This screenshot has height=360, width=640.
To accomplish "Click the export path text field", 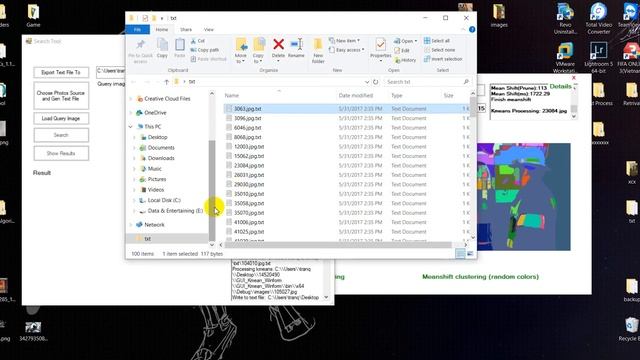I will click(x=111, y=72).
